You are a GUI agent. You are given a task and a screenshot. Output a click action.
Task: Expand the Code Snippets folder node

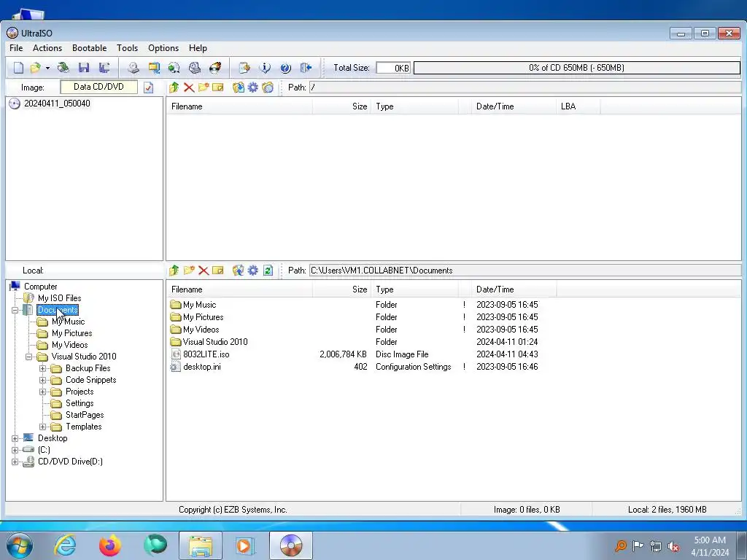(x=42, y=380)
